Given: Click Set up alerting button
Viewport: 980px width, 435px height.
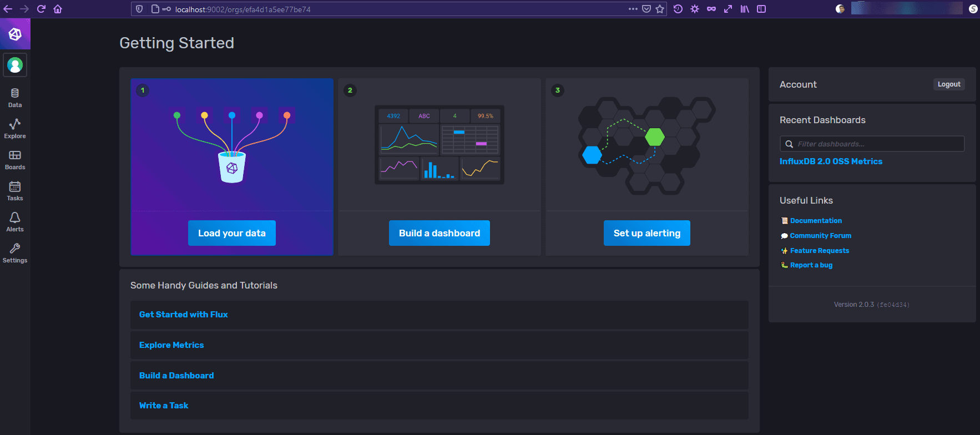Looking at the screenshot, I should click(647, 233).
